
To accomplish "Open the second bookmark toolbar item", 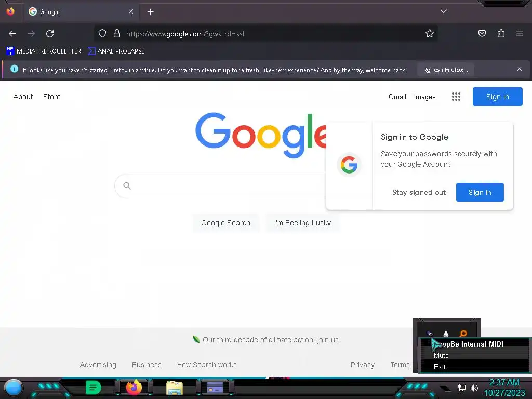I will point(116,51).
